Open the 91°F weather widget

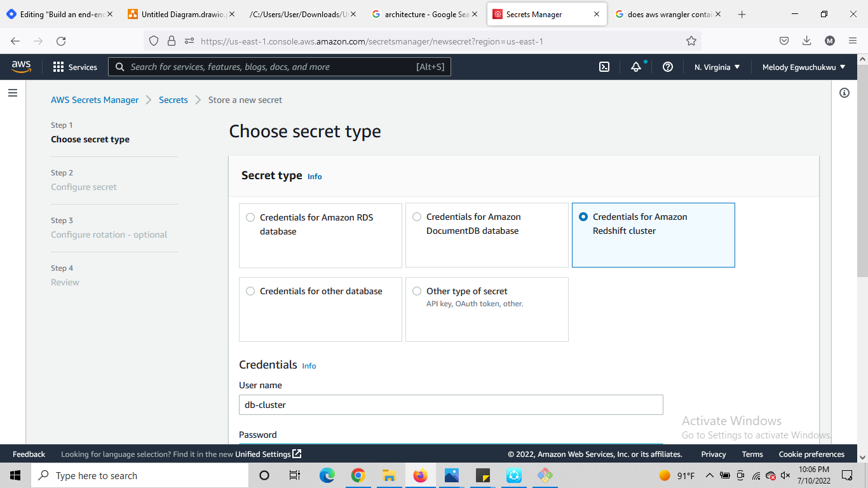[x=677, y=475]
